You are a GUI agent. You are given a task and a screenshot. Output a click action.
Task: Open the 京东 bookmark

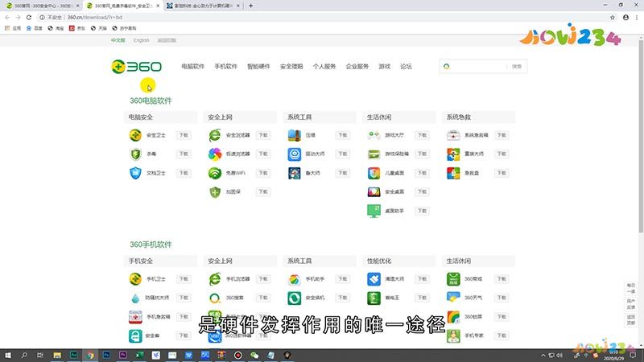[77, 28]
